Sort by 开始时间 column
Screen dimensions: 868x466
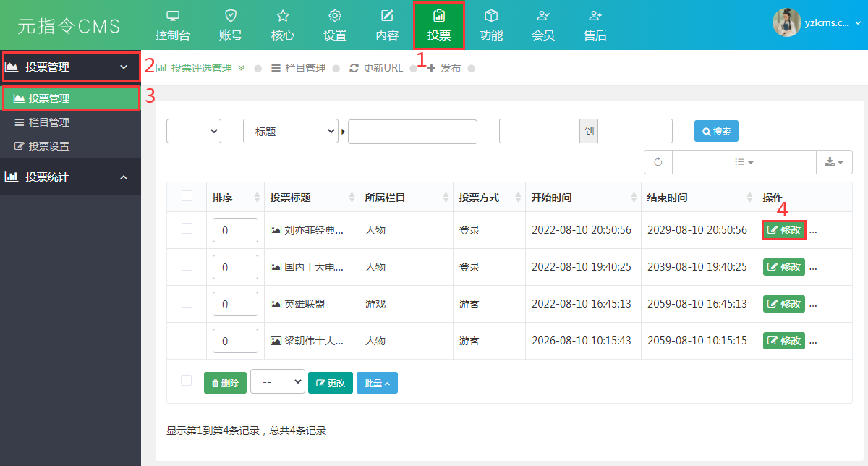coord(583,198)
